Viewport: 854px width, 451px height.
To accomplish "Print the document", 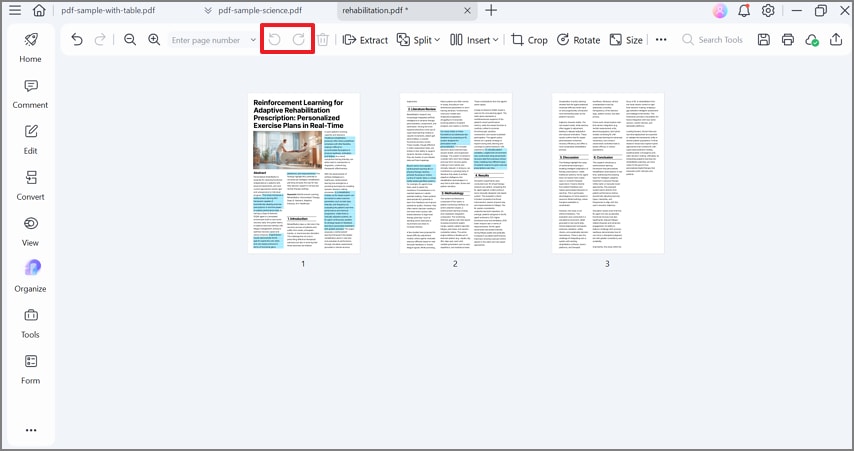I will pos(788,40).
